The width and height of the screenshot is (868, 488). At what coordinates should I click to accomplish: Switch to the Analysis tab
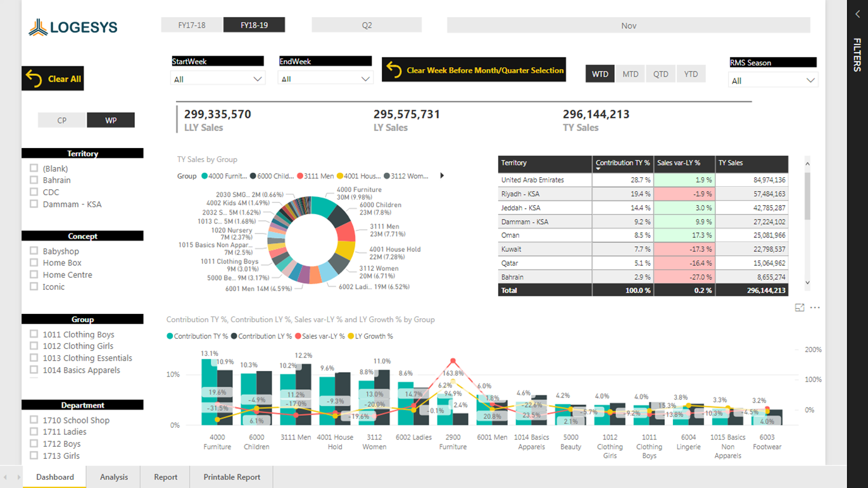click(114, 477)
